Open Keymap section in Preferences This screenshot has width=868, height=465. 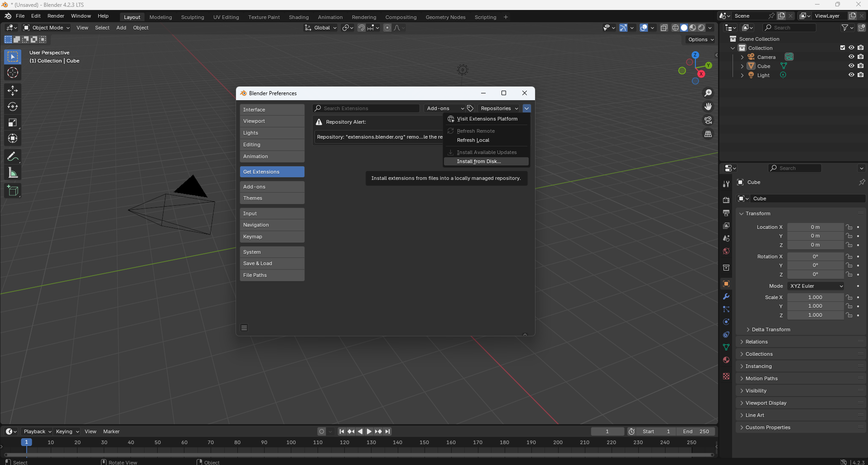point(272,237)
